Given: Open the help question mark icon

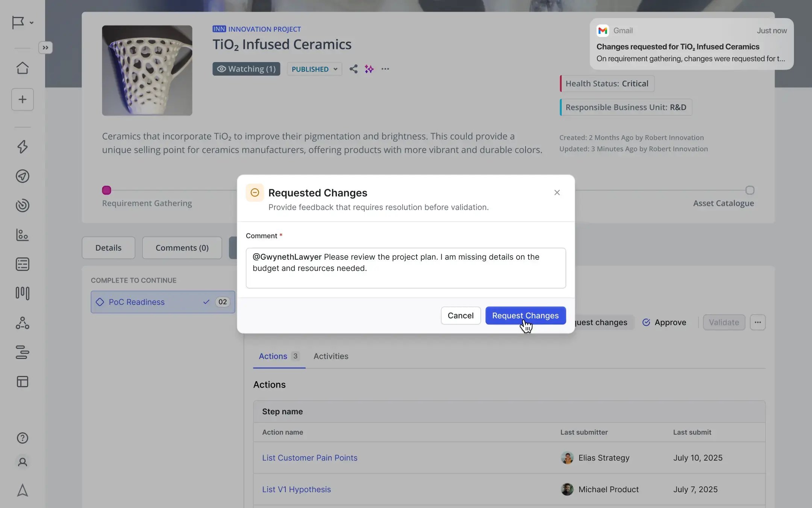Looking at the screenshot, I should (x=23, y=438).
